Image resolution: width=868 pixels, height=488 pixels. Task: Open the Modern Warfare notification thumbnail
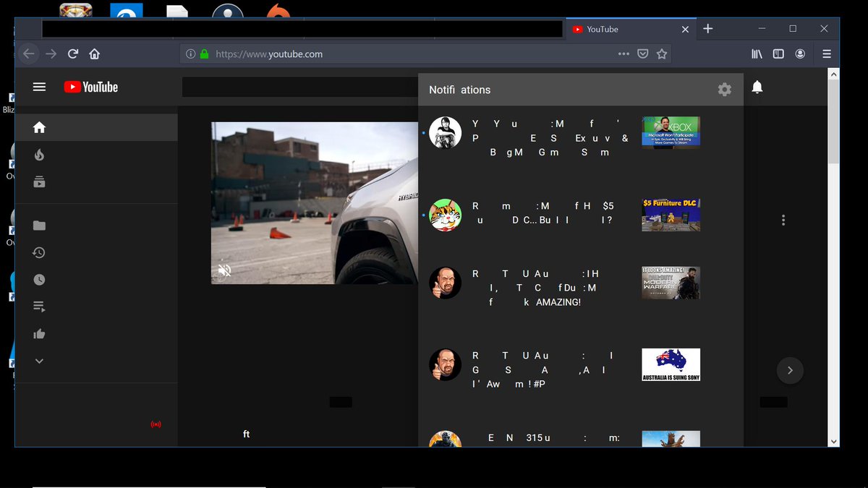tap(671, 283)
